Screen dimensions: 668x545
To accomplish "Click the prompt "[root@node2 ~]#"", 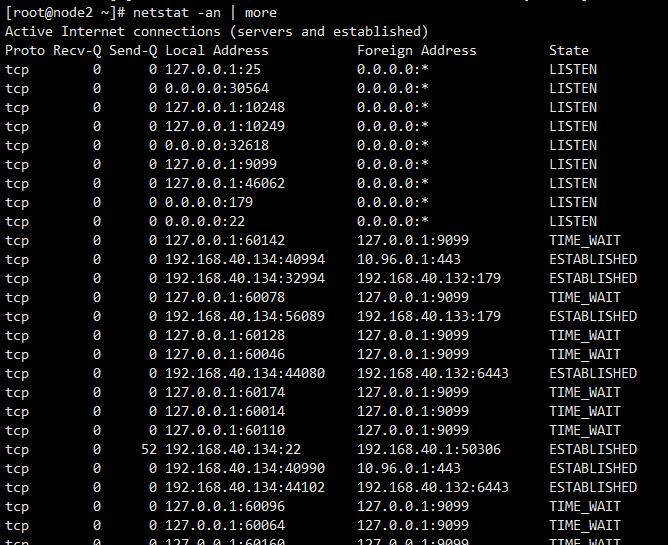I will (x=65, y=13).
